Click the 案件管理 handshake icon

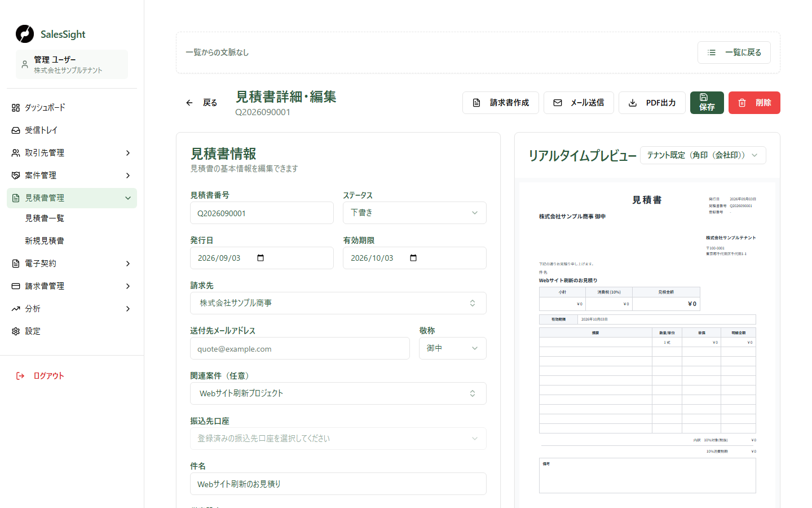pyautogui.click(x=16, y=176)
